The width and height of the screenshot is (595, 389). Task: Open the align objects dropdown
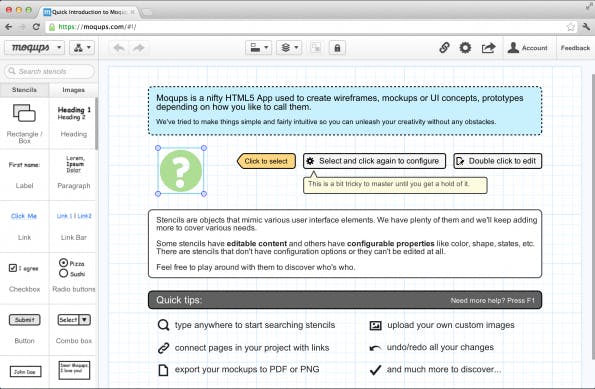pyautogui.click(x=258, y=48)
